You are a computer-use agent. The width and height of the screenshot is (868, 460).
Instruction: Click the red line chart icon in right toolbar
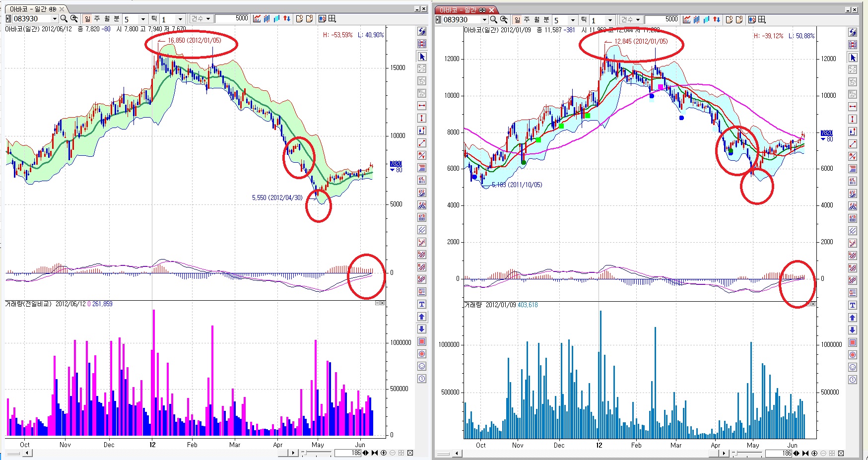point(686,20)
